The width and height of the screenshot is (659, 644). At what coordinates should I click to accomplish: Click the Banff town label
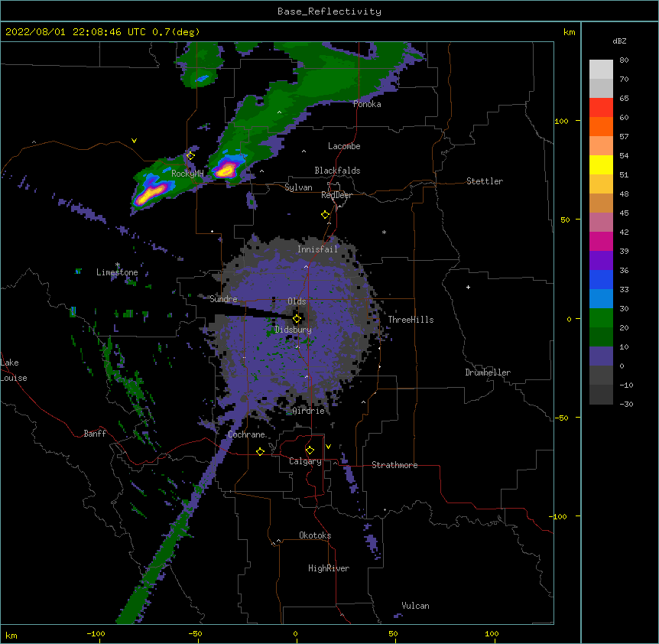pyautogui.click(x=95, y=434)
